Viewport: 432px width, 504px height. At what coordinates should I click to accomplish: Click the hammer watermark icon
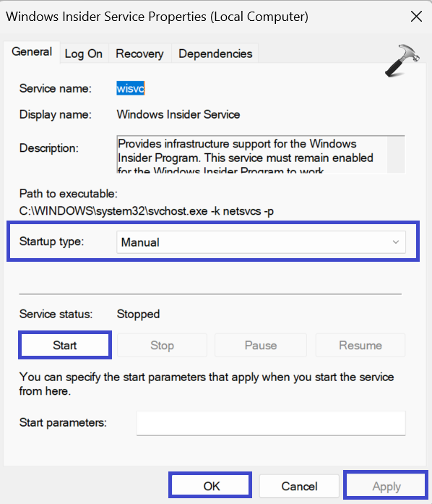402,61
